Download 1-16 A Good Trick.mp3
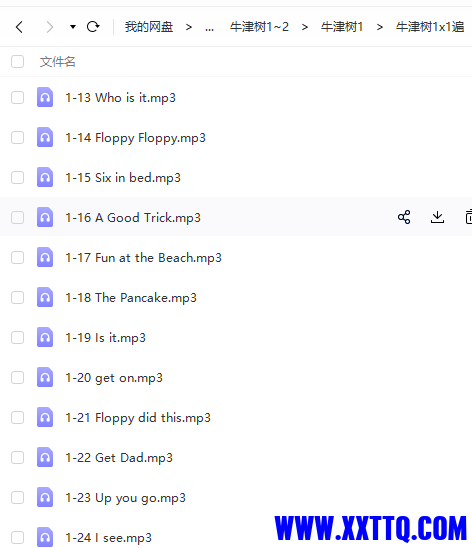 [x=437, y=217]
